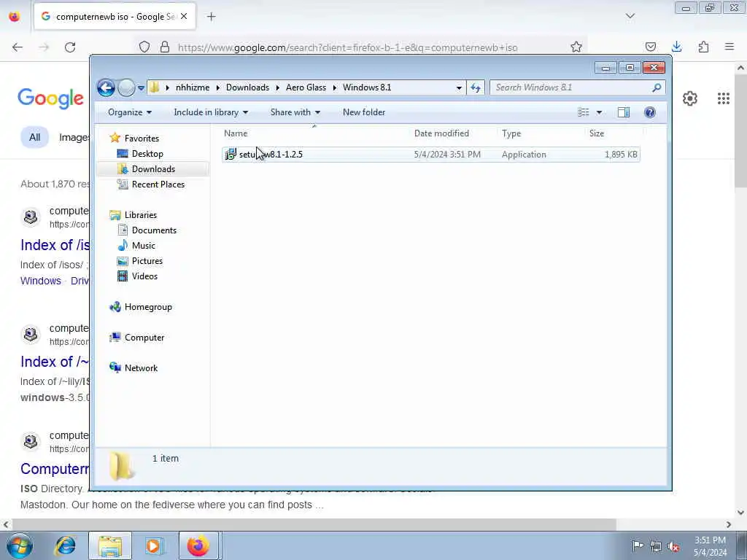Click the Change your view icon

584,112
